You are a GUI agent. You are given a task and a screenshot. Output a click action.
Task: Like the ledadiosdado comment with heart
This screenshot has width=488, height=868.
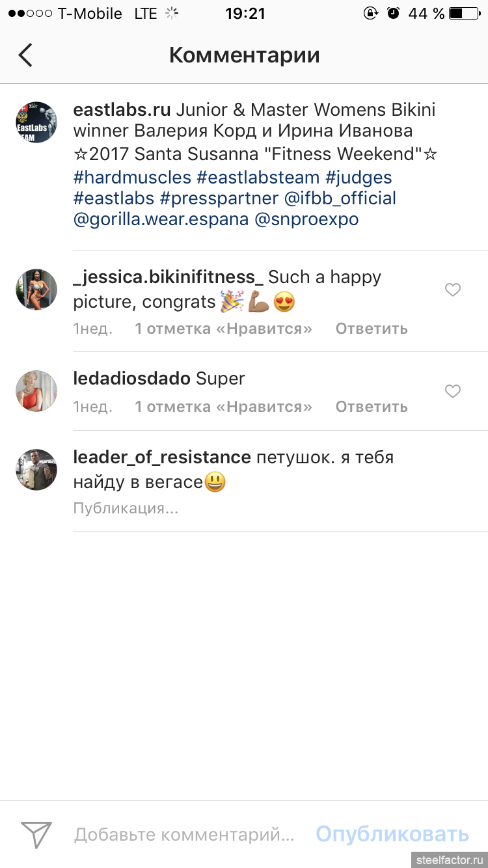click(x=453, y=391)
